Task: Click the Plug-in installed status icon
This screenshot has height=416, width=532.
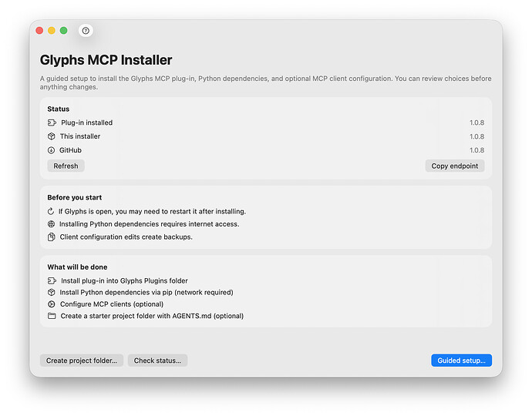Action: tap(52, 122)
